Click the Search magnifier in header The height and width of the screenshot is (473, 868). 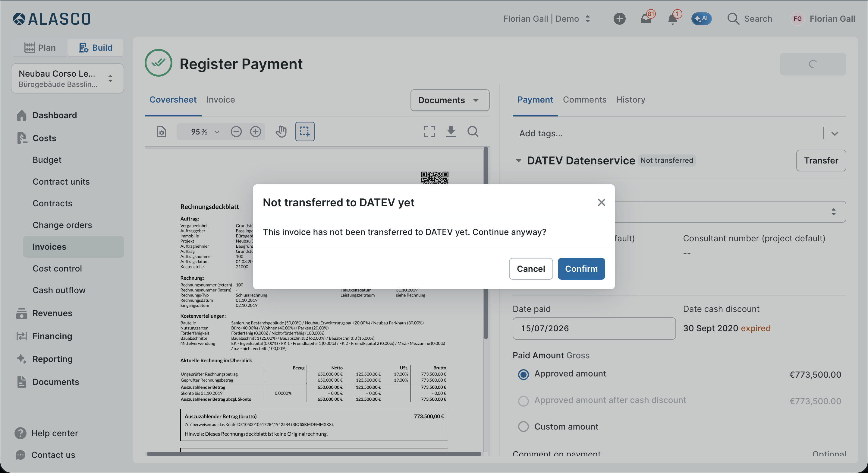[733, 19]
